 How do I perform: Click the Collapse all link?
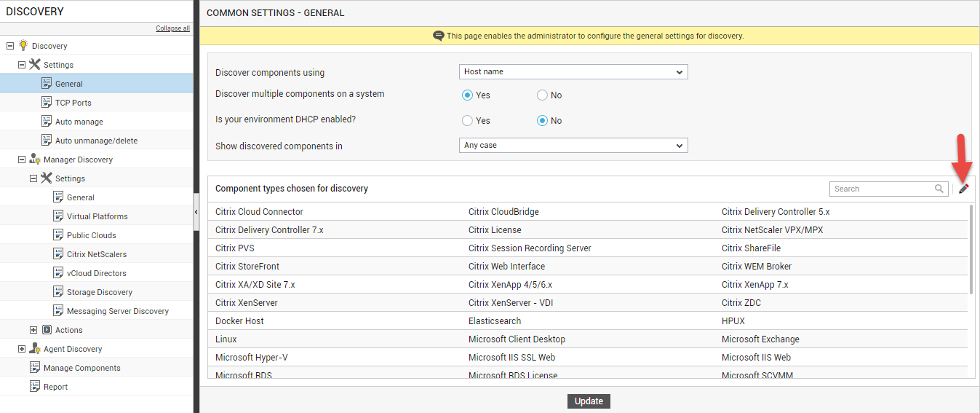click(172, 28)
